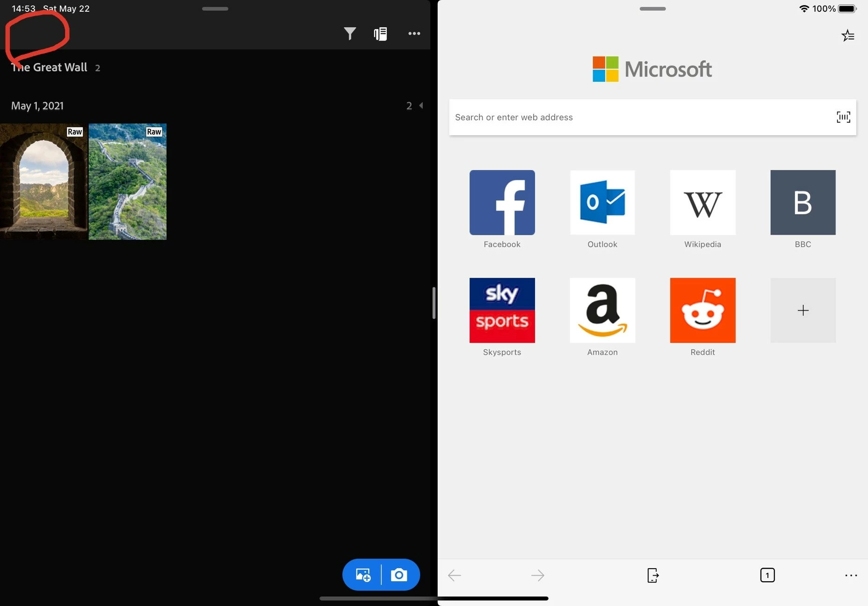Open favorites star list icon in Edge
Screen dimensions: 868x606
[848, 36]
